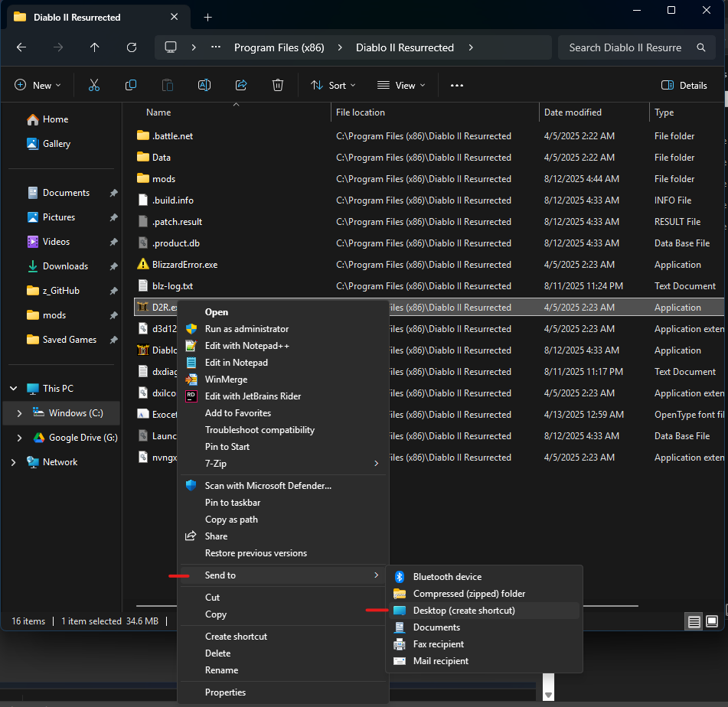Sort by Type column header
Viewport: 728px width, 707px height.
(x=664, y=112)
